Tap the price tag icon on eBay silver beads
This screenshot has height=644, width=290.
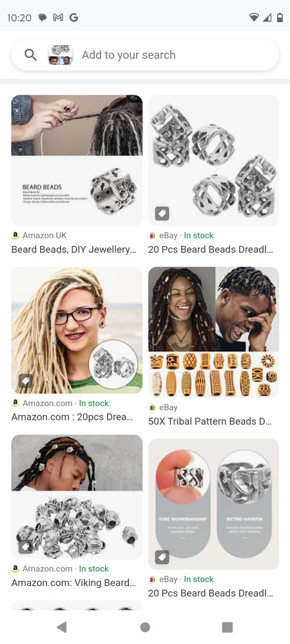(162, 213)
